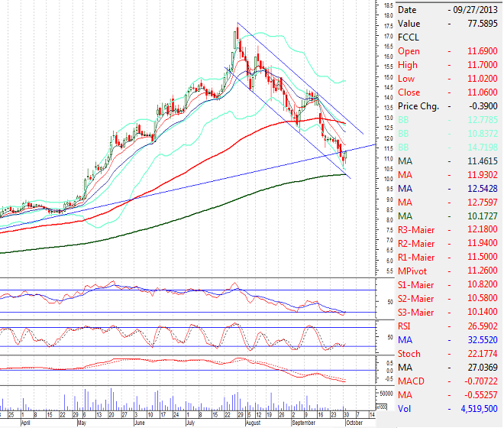Select the Vol reading 4,519,500
Viewport: 504px width, 428px height.
[x=473, y=408]
